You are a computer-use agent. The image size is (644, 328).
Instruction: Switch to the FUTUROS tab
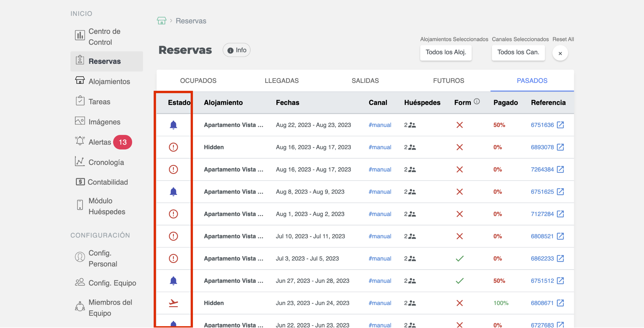tap(448, 81)
